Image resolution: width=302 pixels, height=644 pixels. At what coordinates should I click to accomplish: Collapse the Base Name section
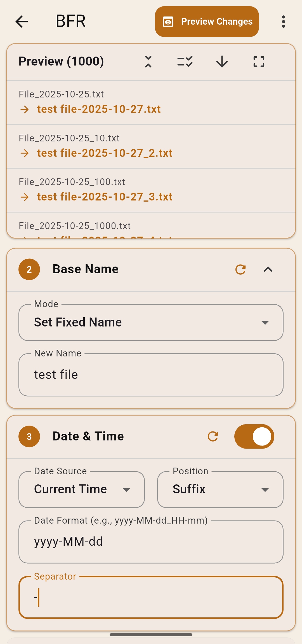[268, 269]
